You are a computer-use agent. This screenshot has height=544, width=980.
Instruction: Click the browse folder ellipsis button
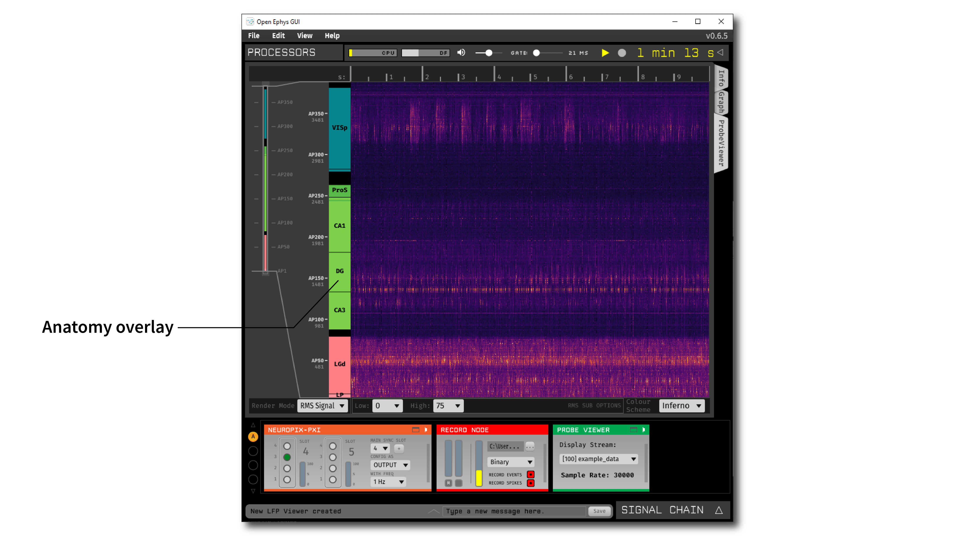tap(530, 446)
